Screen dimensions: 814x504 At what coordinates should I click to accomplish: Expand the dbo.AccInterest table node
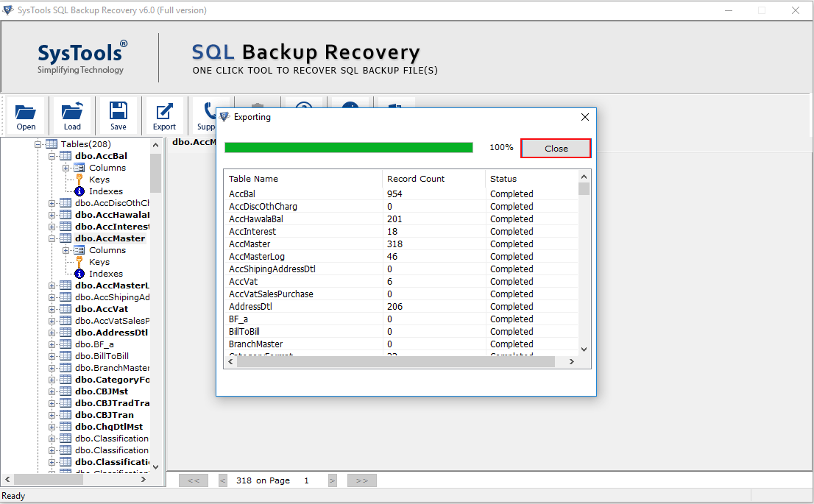click(x=52, y=227)
